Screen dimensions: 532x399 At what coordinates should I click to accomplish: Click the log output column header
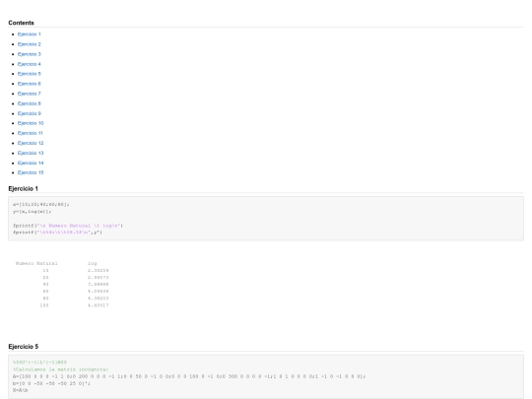93,263
